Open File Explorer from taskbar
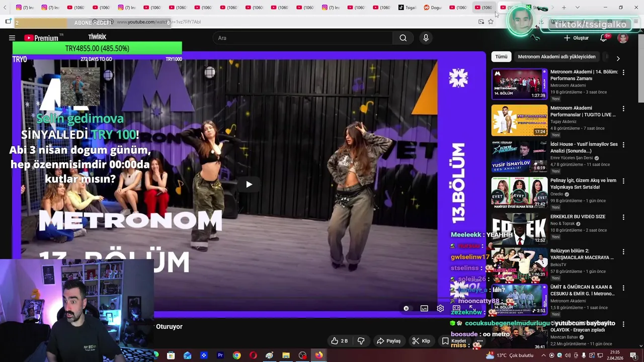 (286, 355)
